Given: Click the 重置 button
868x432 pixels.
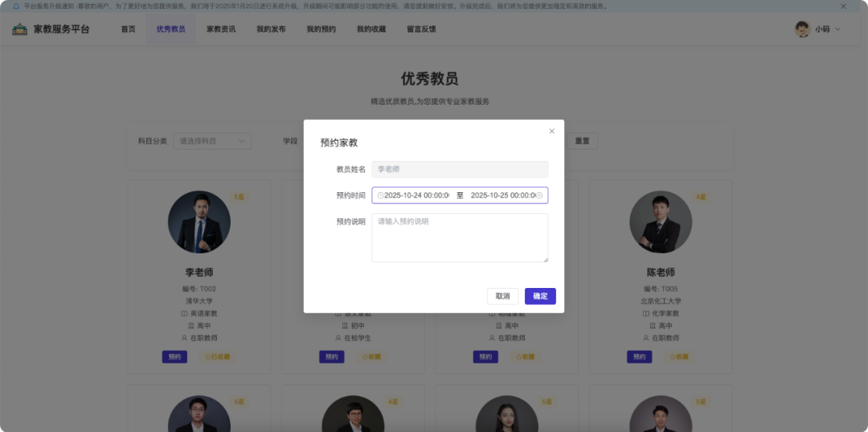Looking at the screenshot, I should (583, 142).
